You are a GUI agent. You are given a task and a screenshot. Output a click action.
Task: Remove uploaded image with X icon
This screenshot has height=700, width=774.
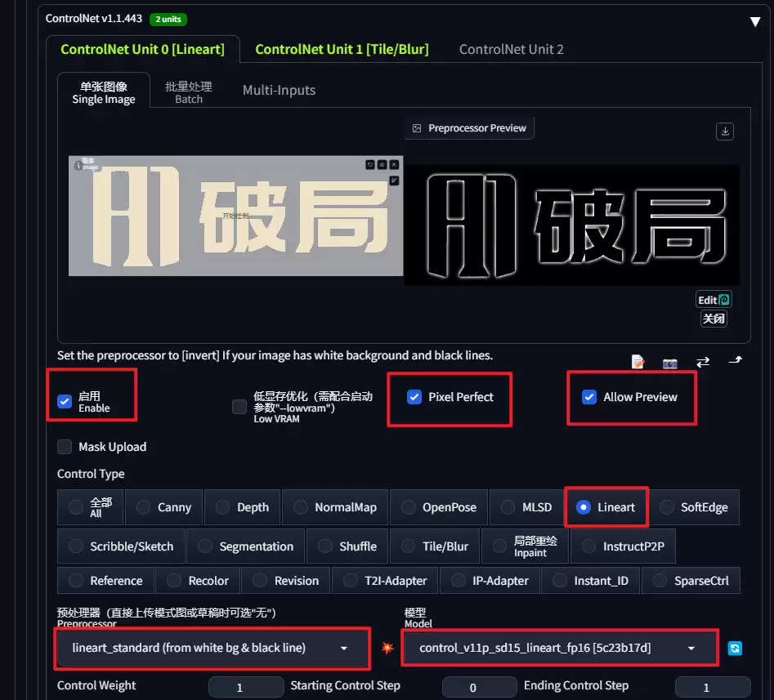pyautogui.click(x=394, y=164)
